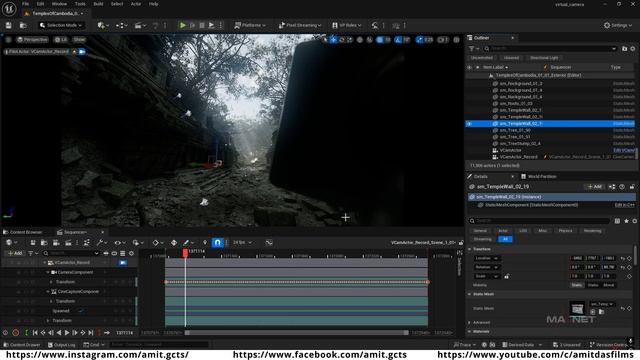Click the Details property matrix grid icon
This screenshot has width=640, height=360.
click(617, 221)
